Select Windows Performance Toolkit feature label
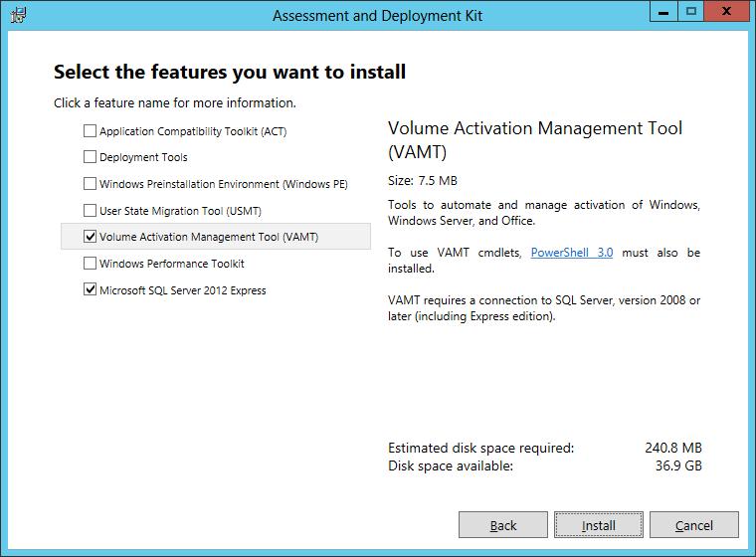Screen dimensions: 756x557 [171, 264]
